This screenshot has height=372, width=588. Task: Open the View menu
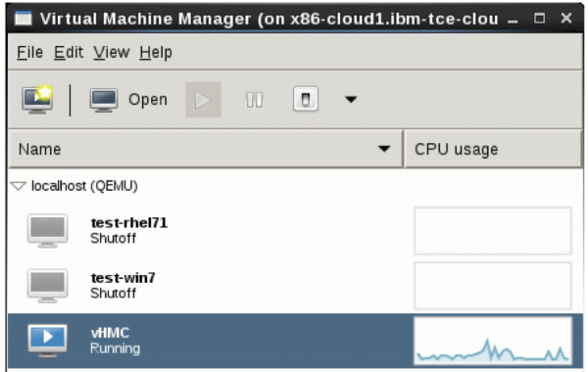click(x=112, y=52)
